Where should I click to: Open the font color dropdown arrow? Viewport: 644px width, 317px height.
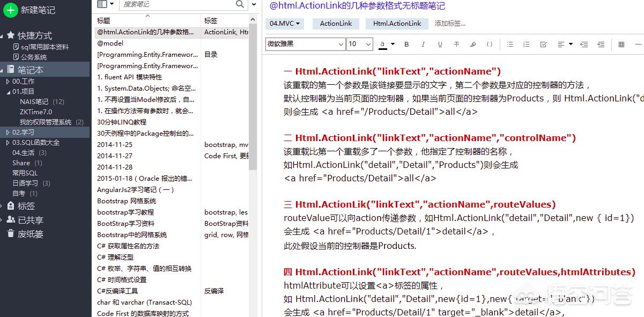[393, 44]
